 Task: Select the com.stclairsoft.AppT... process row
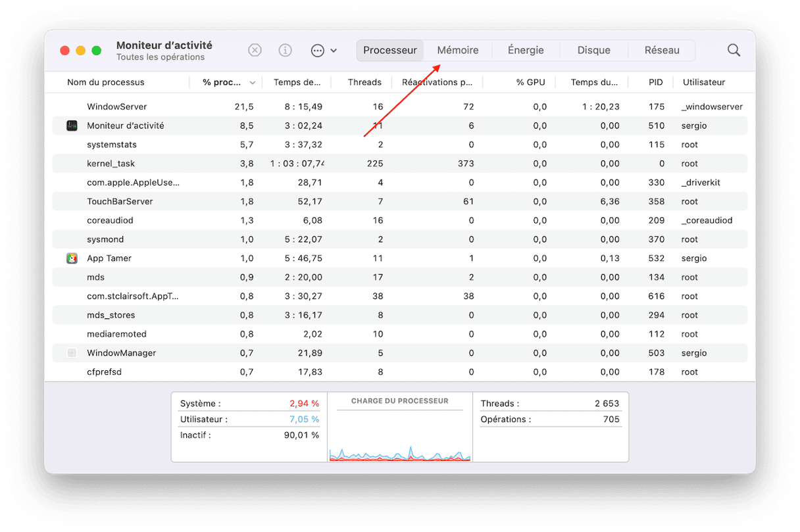pyautogui.click(x=400, y=297)
